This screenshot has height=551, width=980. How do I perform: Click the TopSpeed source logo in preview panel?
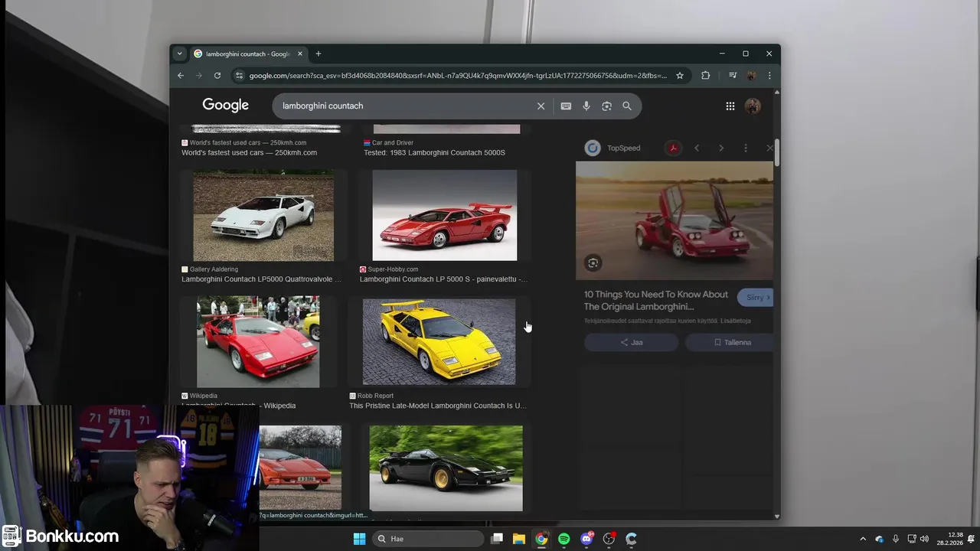593,148
